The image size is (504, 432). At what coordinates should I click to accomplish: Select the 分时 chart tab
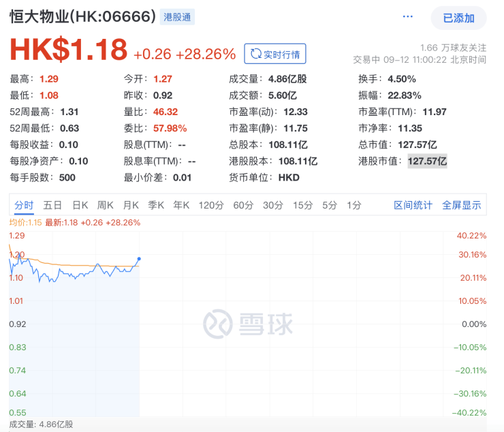click(x=23, y=205)
